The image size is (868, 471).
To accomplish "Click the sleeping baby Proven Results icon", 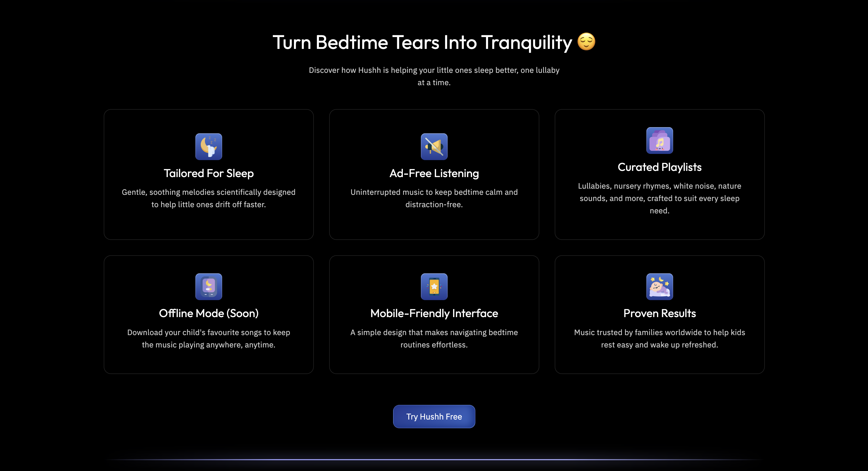I will coord(659,287).
